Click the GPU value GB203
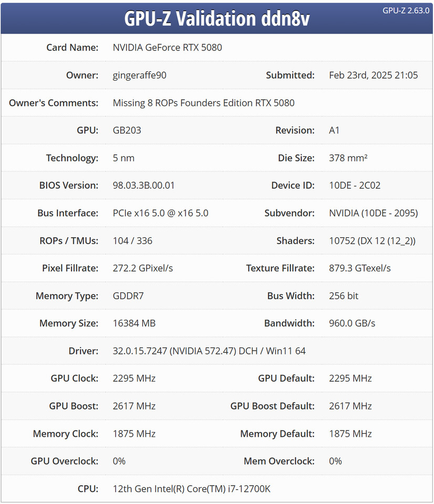Viewport: 434px width, 504px height. pyautogui.click(x=127, y=131)
